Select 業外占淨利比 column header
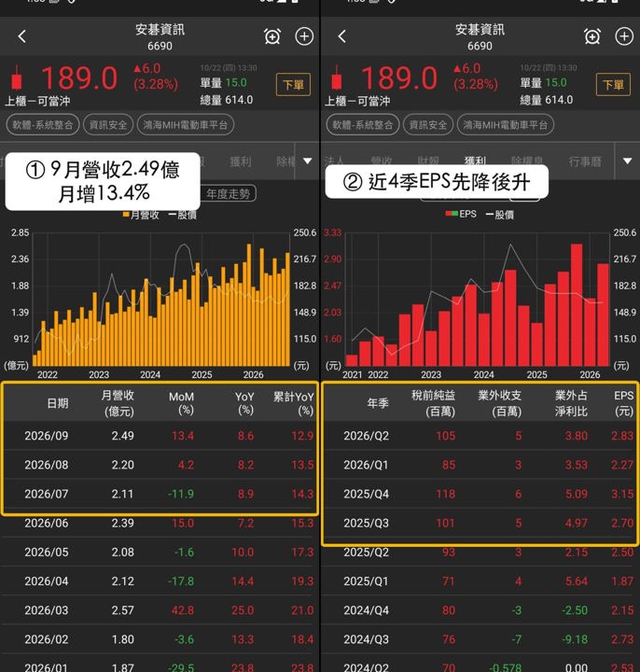The height and width of the screenshot is (672, 640). [x=571, y=403]
